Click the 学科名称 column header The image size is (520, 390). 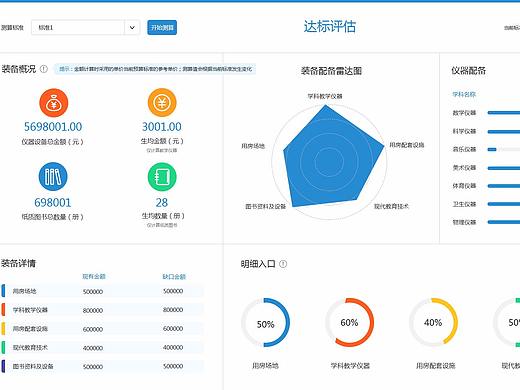[464, 95]
